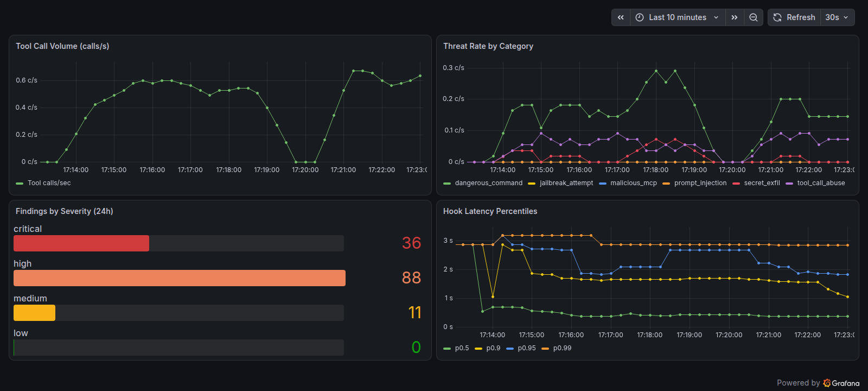Click green color swatch beside dangerous_command
This screenshot has height=391, width=868.
point(447,184)
